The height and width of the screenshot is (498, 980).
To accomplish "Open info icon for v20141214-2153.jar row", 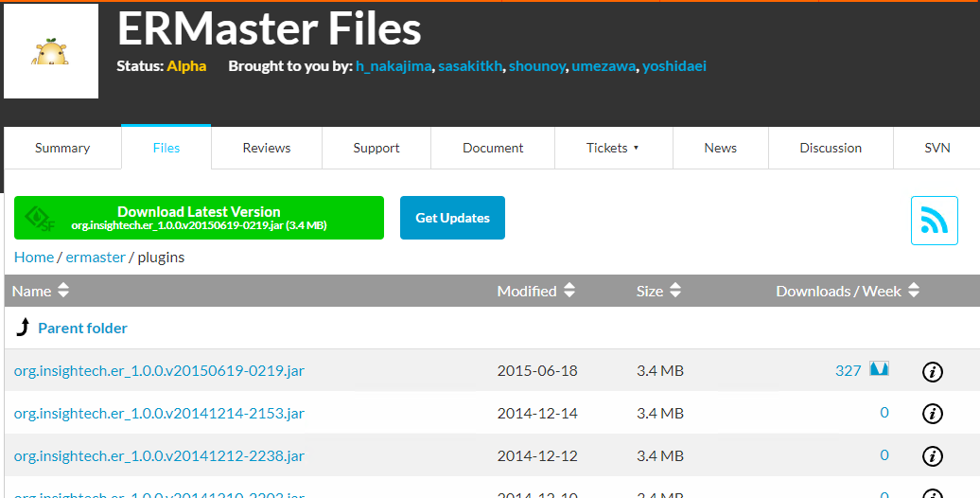I will (933, 414).
